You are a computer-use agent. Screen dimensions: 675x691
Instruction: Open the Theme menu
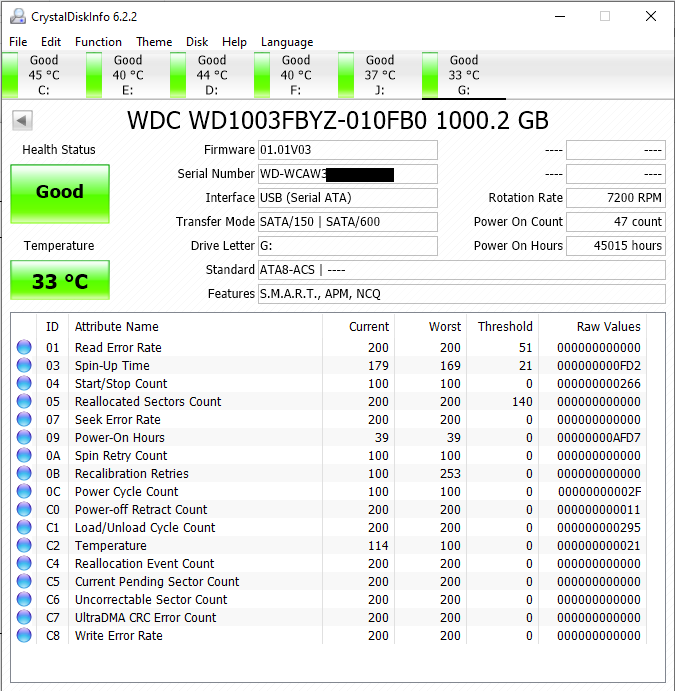[x=154, y=42]
